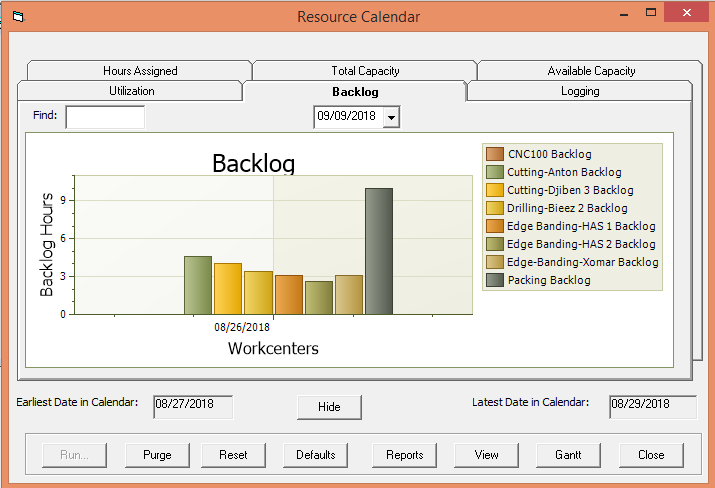The width and height of the screenshot is (715, 488).
Task: Open the Reports button
Action: click(x=404, y=455)
